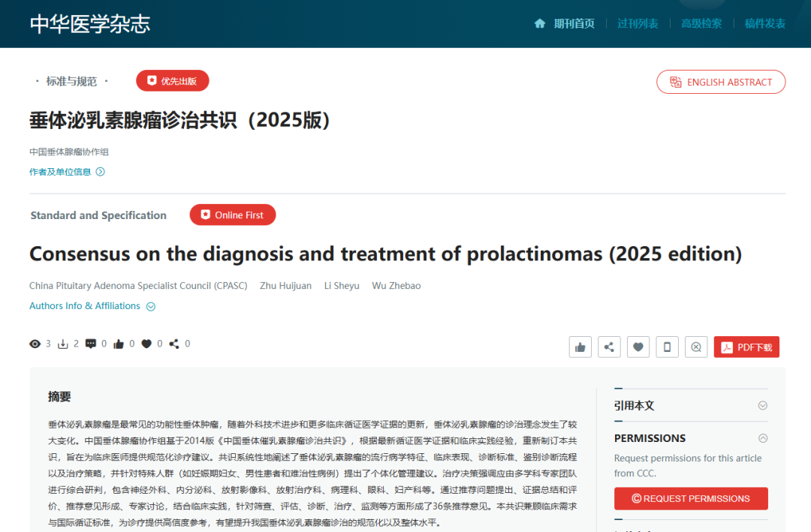Expand the 引用本文 panel
This screenshot has width=811, height=532.
762,405
